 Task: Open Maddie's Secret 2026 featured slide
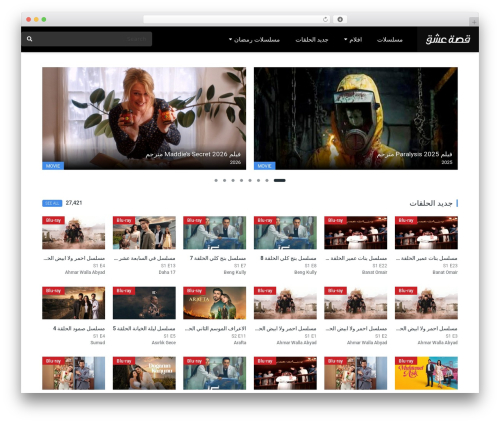pyautogui.click(x=144, y=118)
